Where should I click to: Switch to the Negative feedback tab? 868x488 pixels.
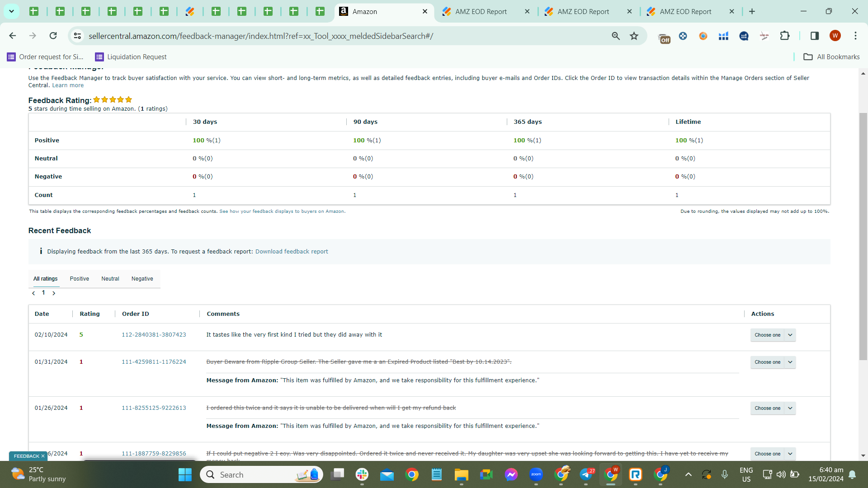(x=142, y=279)
